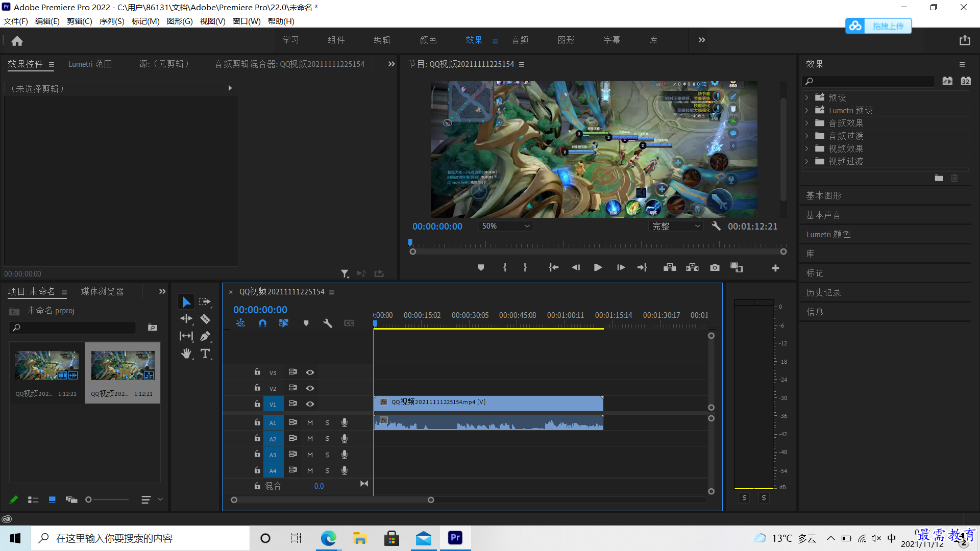The image size is (980, 551).
Task: Toggle Snap in timeline
Action: [262, 323]
